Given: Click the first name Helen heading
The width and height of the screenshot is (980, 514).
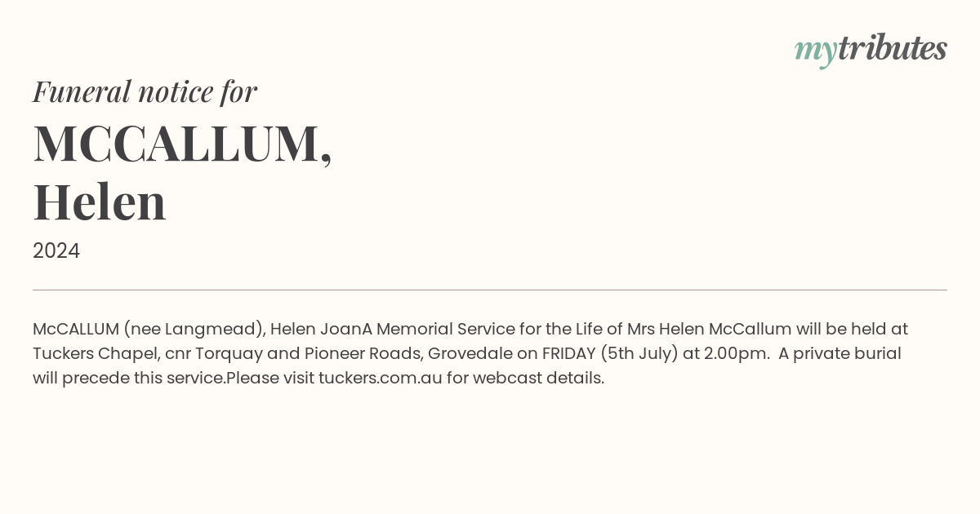Looking at the screenshot, I should pos(100,202).
